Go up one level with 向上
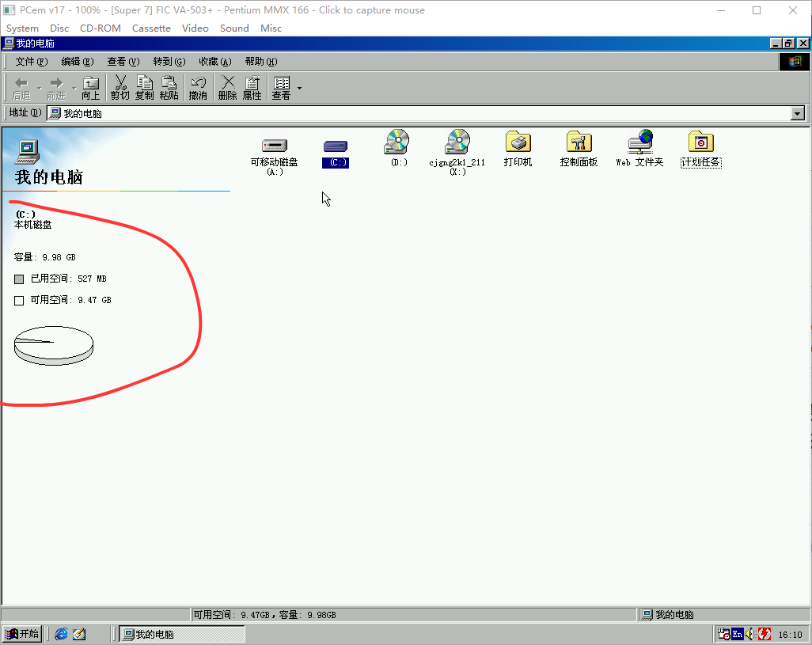 [x=91, y=89]
